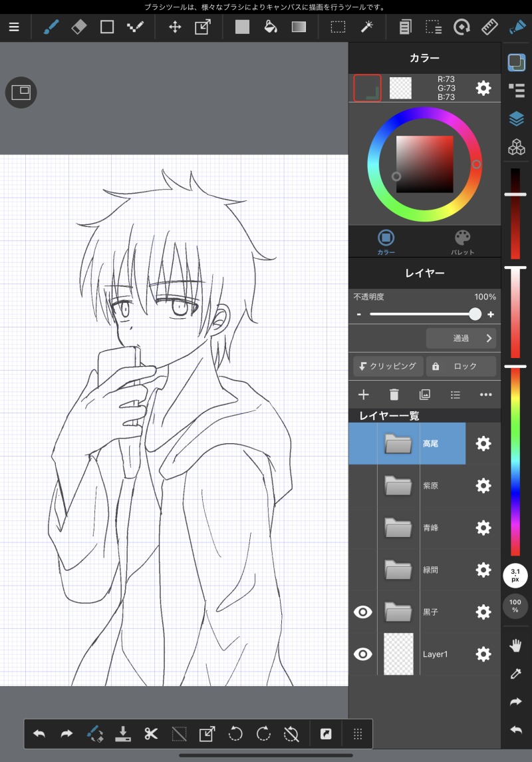Open layer more options ellipsis

pyautogui.click(x=486, y=395)
